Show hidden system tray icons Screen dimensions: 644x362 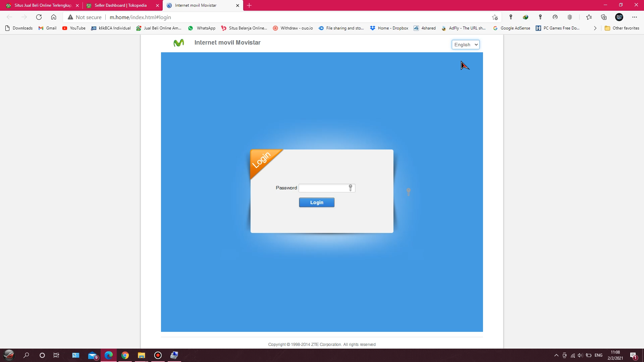tap(556, 355)
